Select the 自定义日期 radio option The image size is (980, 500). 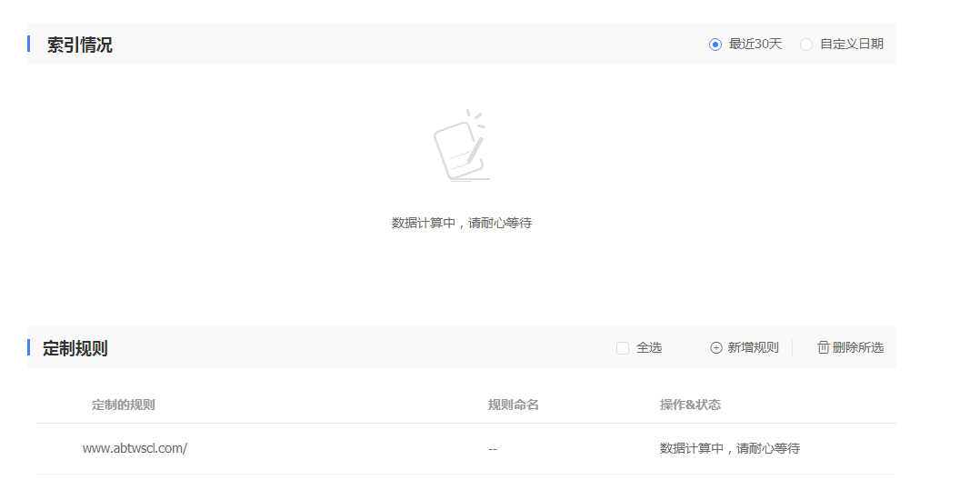(806, 45)
